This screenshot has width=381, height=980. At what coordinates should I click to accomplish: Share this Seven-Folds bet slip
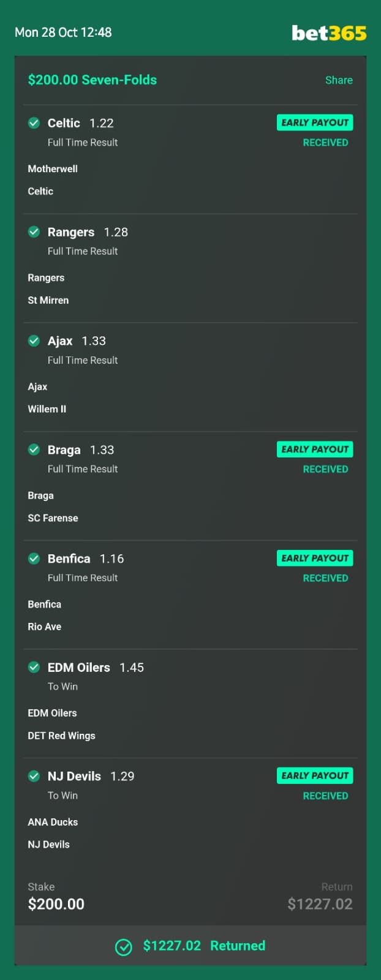pyautogui.click(x=339, y=80)
